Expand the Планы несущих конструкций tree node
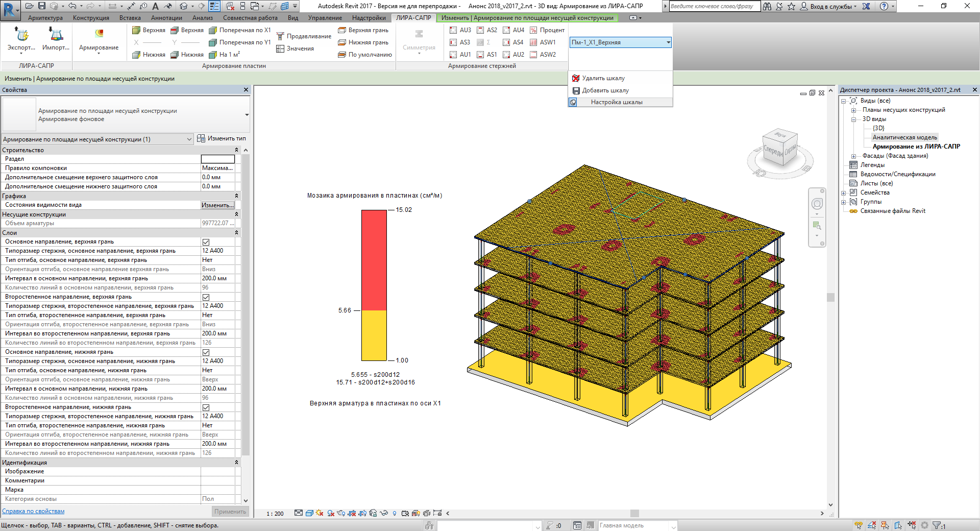Screen dimensions: 980x531 point(853,110)
